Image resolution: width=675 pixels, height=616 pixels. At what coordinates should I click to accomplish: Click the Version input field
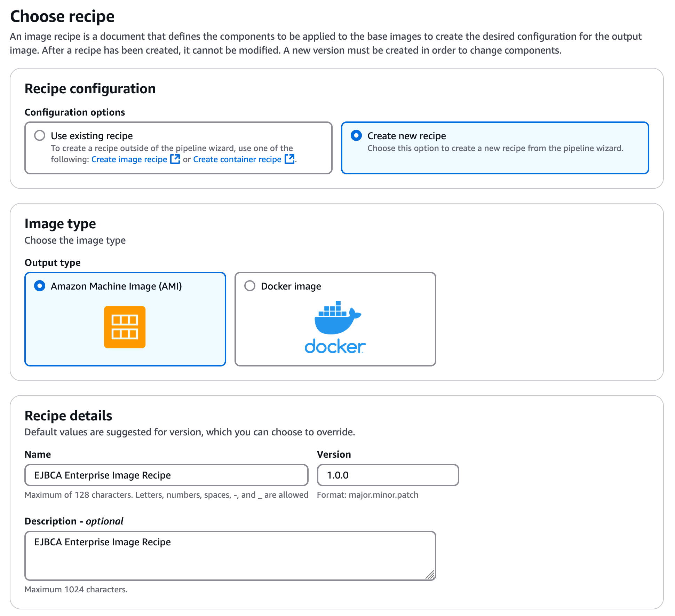[388, 475]
